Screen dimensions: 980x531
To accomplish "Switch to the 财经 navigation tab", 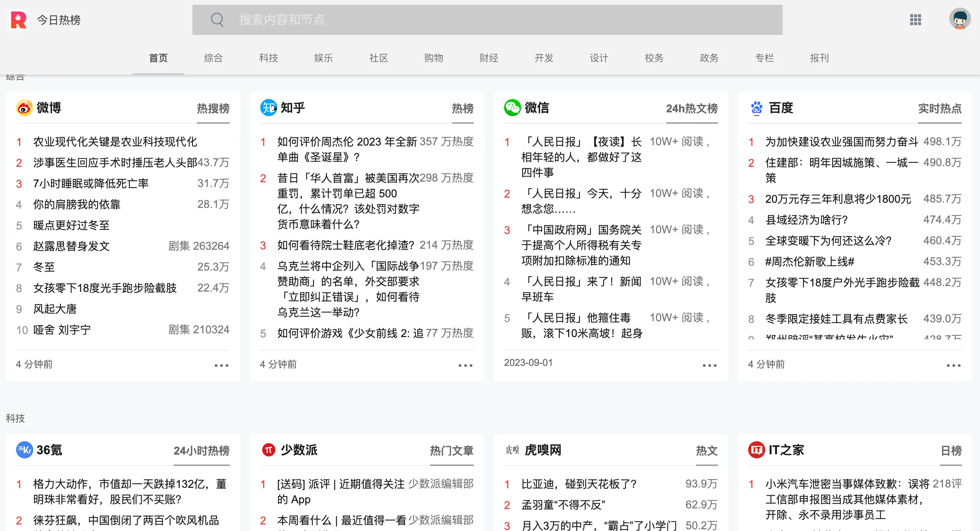I will coord(489,58).
